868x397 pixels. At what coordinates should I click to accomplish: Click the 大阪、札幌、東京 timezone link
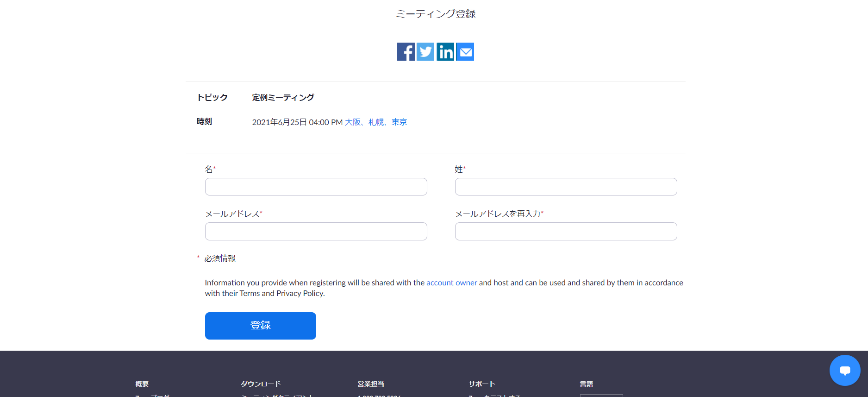[376, 122]
